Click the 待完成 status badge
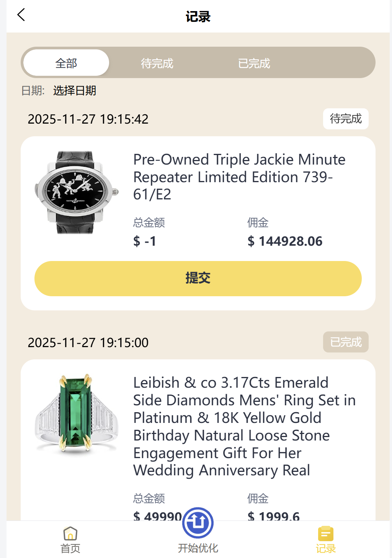392x558 pixels. [345, 119]
